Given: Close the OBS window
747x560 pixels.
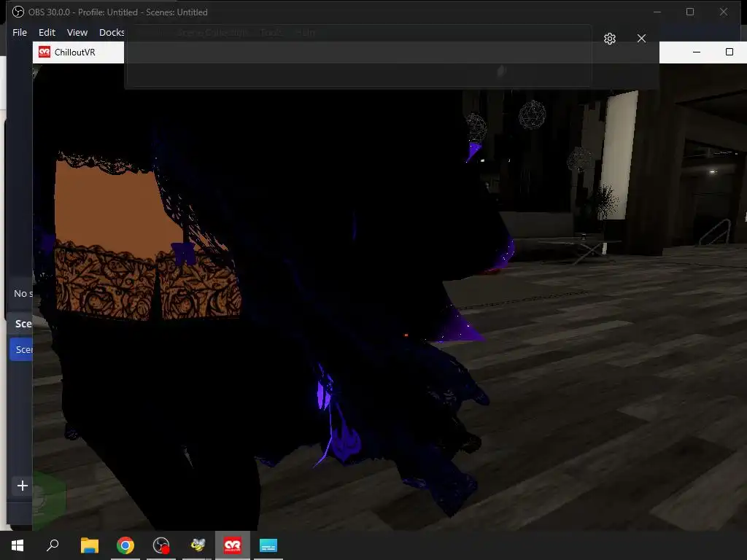Looking at the screenshot, I should click(724, 12).
